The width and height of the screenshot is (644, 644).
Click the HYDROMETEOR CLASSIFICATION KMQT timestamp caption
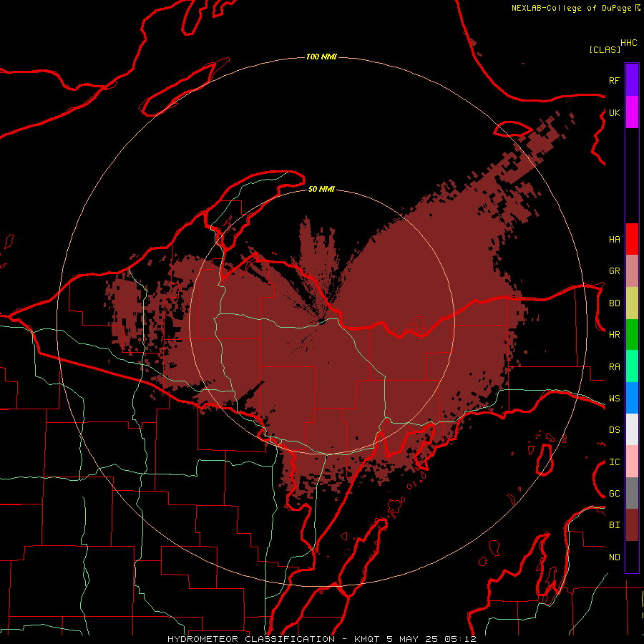[x=322, y=639]
